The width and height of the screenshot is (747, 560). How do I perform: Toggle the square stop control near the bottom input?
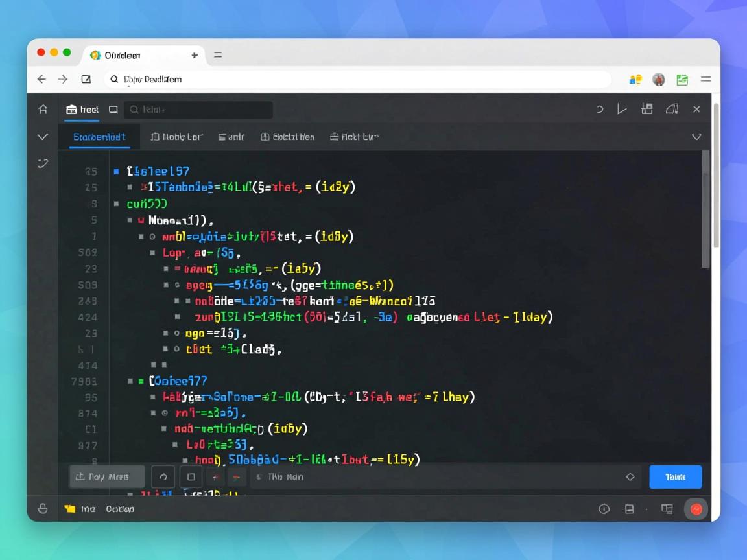[x=191, y=476]
